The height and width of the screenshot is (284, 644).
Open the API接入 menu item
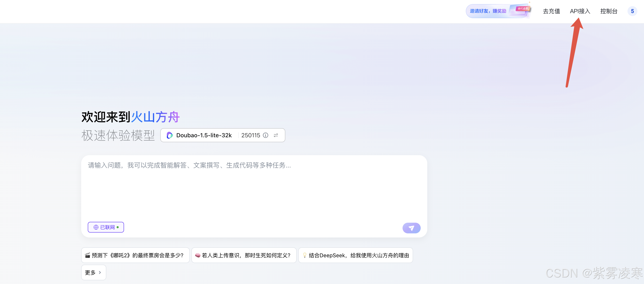[x=580, y=11]
